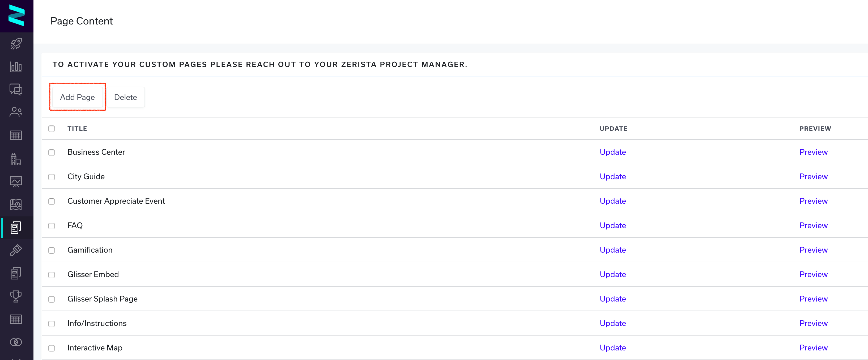The height and width of the screenshot is (360, 868).
Task: Click the "Page Content" heading
Action: (x=82, y=21)
